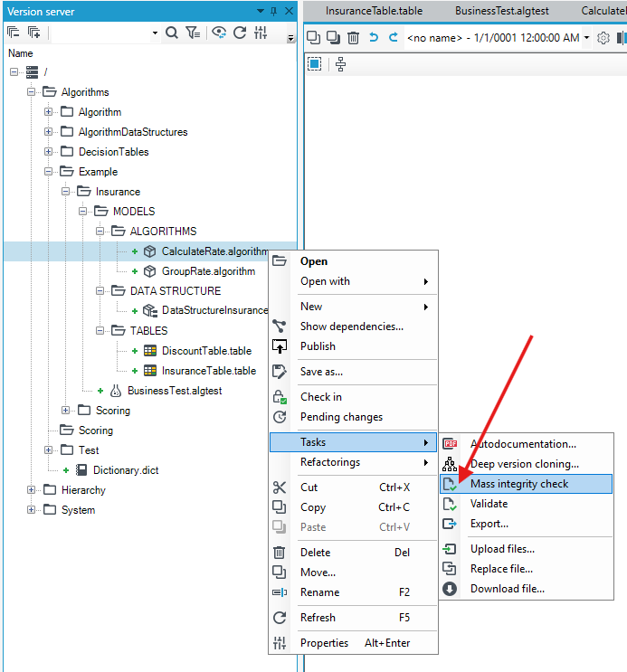Expand the Hierarchy folder

click(x=31, y=490)
